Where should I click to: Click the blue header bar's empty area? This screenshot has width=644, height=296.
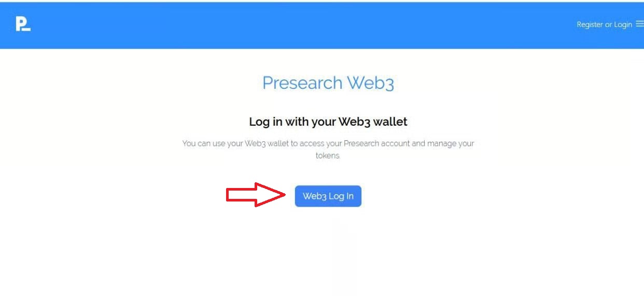311,24
